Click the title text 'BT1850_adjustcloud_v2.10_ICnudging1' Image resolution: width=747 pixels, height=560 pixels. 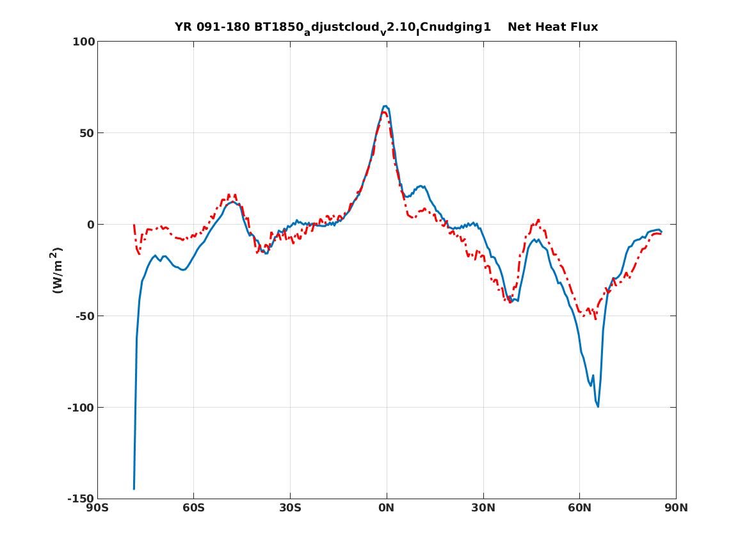point(373,29)
